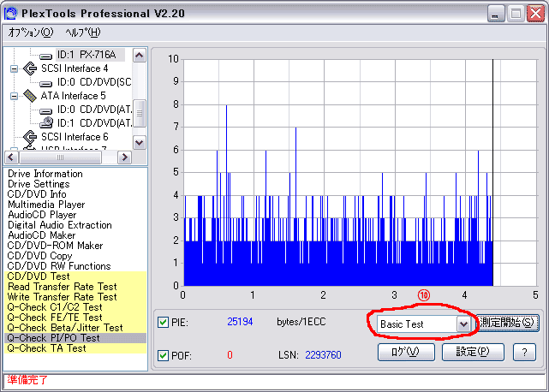
Task: Open the オプション(O) menu
Action: coord(31,33)
